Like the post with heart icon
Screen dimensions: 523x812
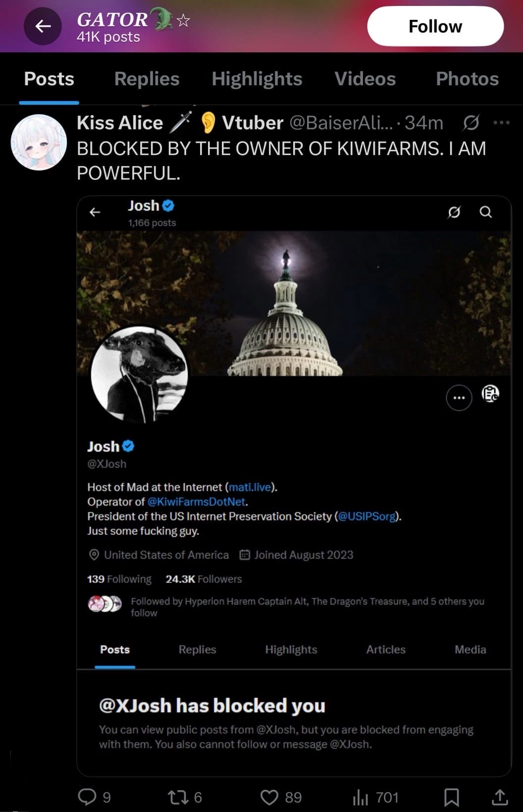pyautogui.click(x=269, y=797)
